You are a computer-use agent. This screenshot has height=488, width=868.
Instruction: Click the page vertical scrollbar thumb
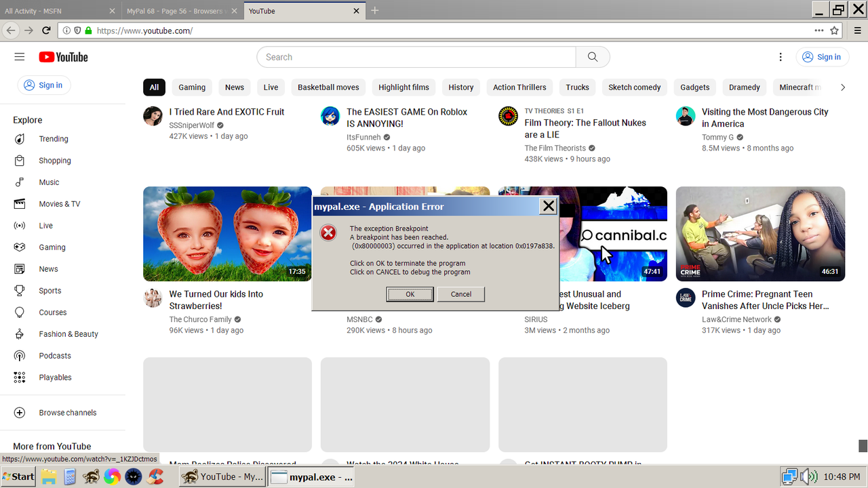(863, 445)
